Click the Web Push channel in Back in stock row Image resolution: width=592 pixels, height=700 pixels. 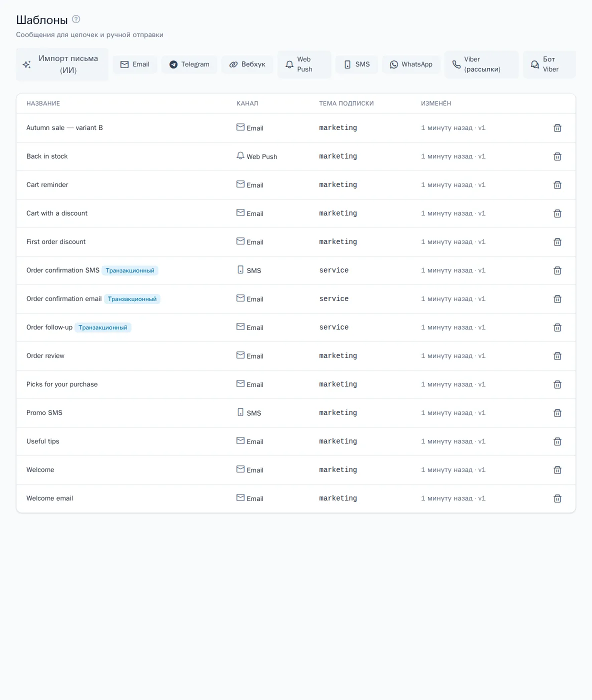[256, 156]
